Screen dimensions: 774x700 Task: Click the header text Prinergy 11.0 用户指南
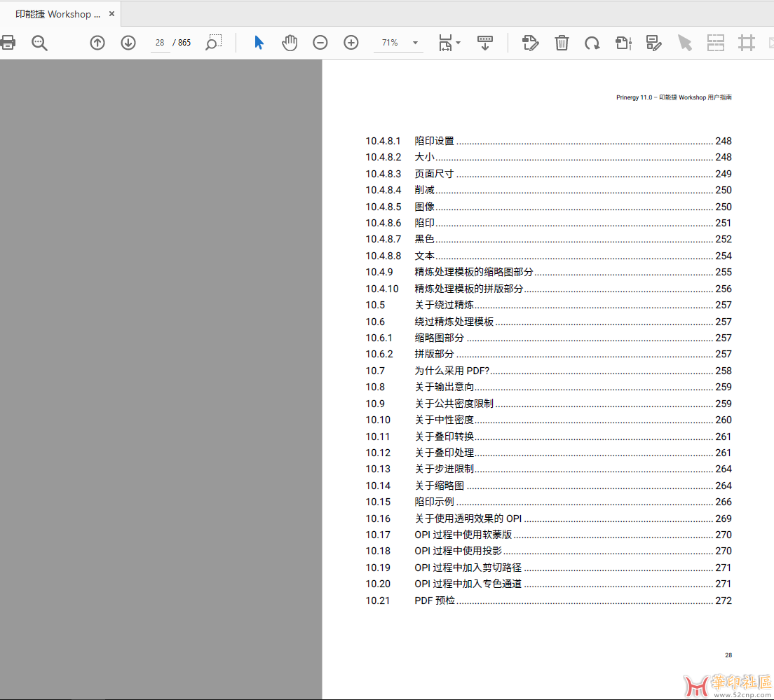coord(674,97)
